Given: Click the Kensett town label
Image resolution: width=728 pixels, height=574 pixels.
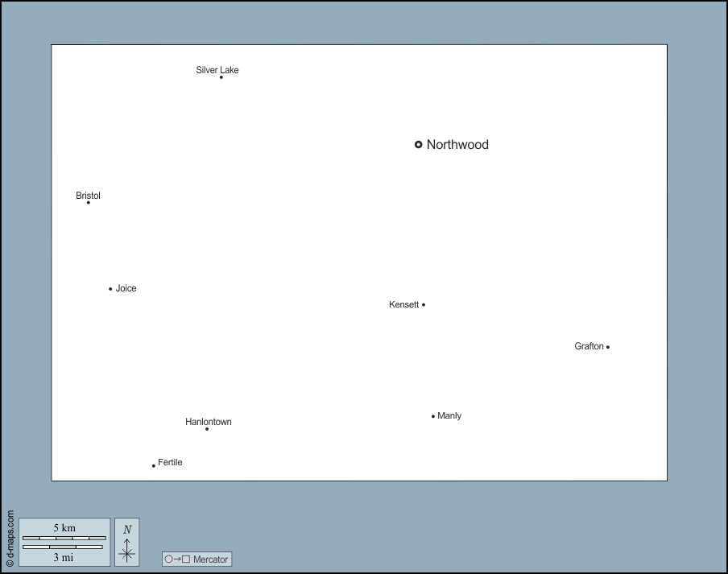Looking at the screenshot, I should click(403, 304).
